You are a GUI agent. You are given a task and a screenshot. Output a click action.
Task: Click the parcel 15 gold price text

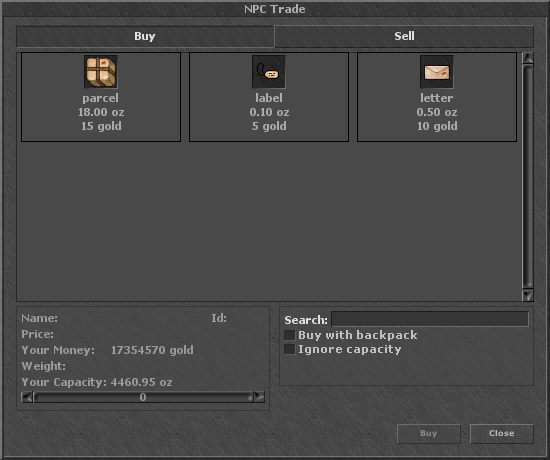point(101,126)
